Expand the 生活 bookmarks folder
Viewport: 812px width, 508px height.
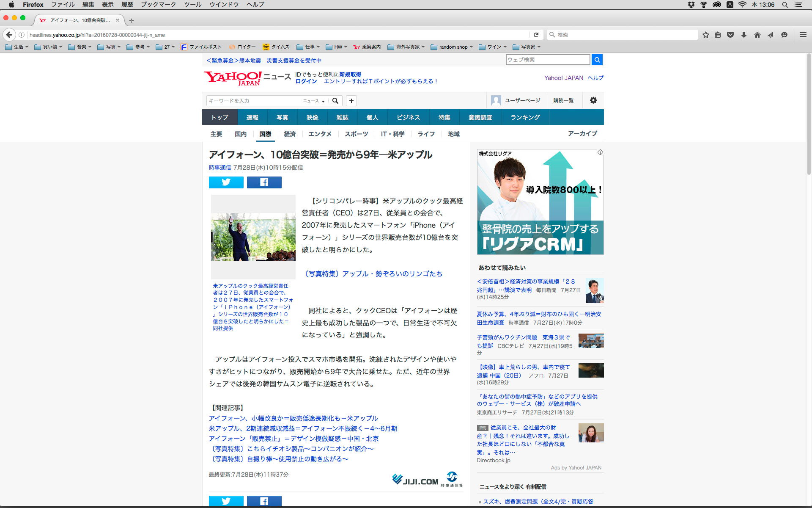pyautogui.click(x=17, y=47)
